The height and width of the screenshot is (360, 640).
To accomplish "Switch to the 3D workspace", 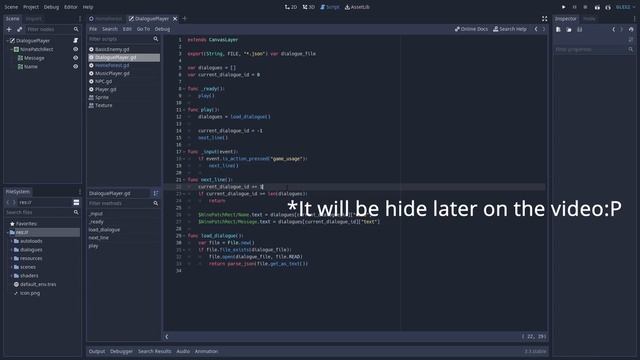I will [309, 7].
